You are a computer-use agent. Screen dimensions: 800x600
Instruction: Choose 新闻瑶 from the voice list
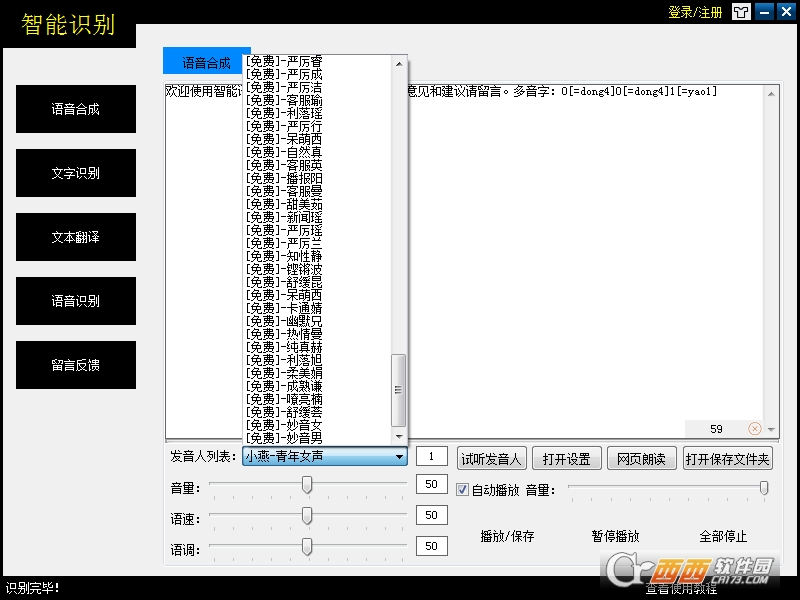(284, 217)
